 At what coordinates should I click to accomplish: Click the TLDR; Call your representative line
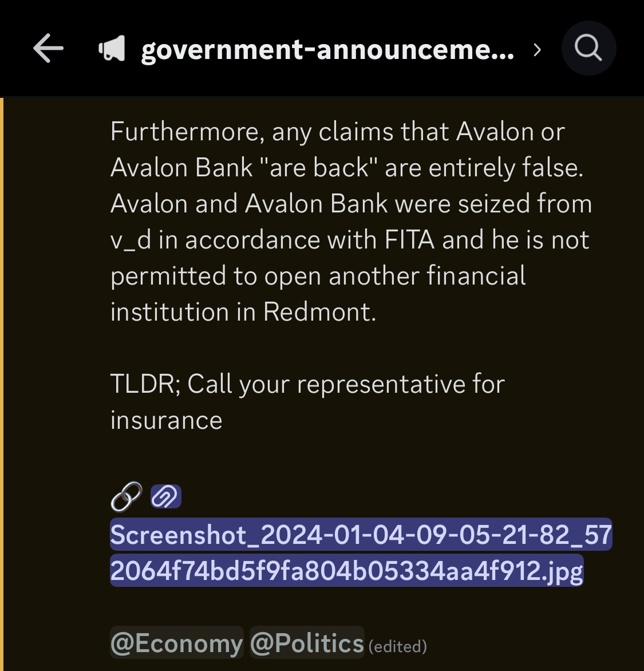tap(307, 401)
